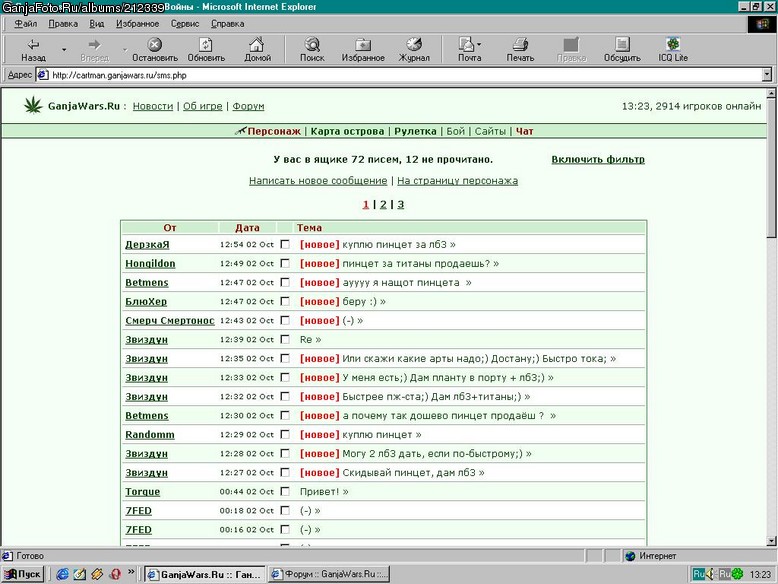The width and height of the screenshot is (778, 584).
Task: Click the ICQ flower tray icon
Action: point(737,574)
